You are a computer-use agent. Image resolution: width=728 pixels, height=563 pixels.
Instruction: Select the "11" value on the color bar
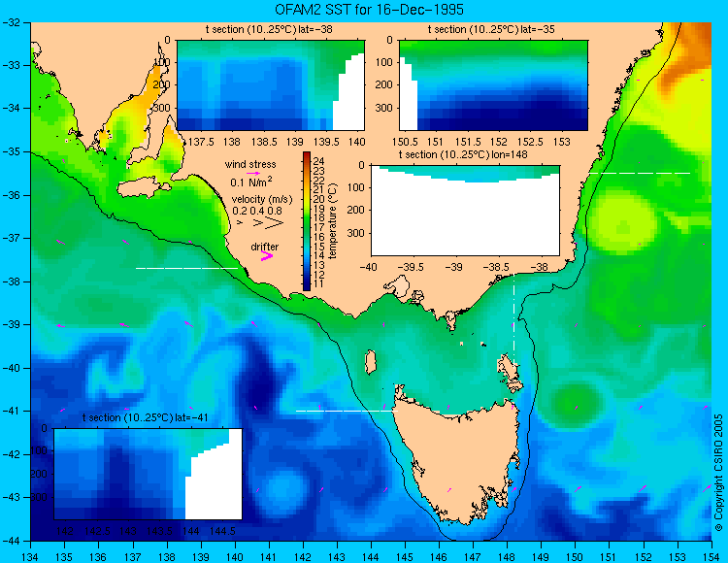point(319,283)
